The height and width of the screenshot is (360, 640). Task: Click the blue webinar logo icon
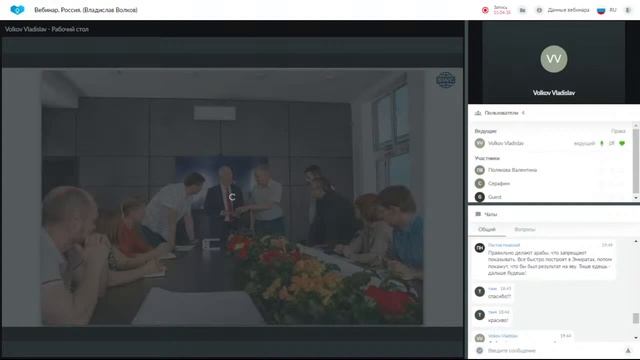coord(17,9)
